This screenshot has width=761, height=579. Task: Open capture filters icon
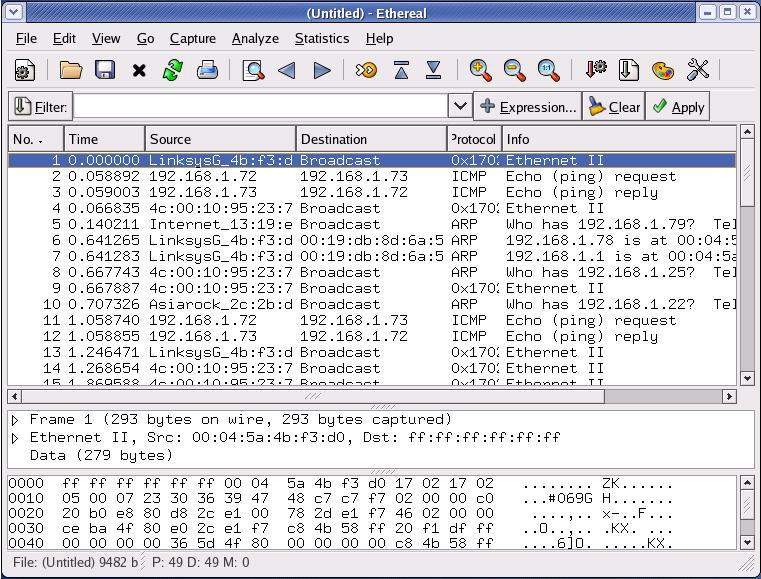pos(595,70)
